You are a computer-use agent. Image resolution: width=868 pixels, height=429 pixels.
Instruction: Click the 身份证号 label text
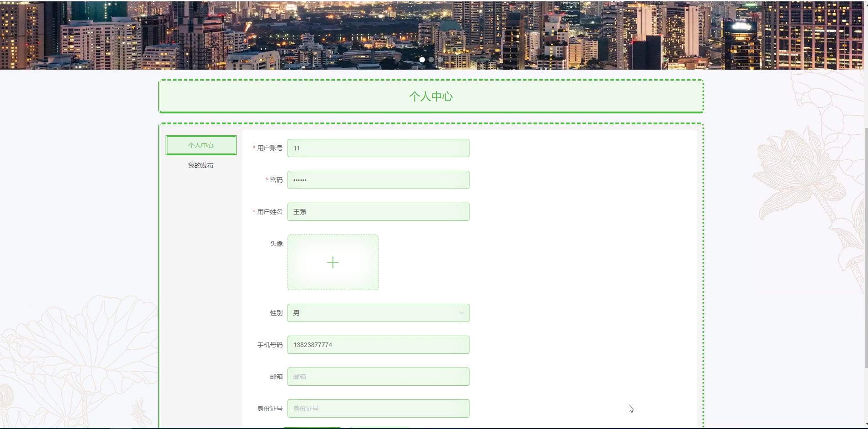pos(270,409)
